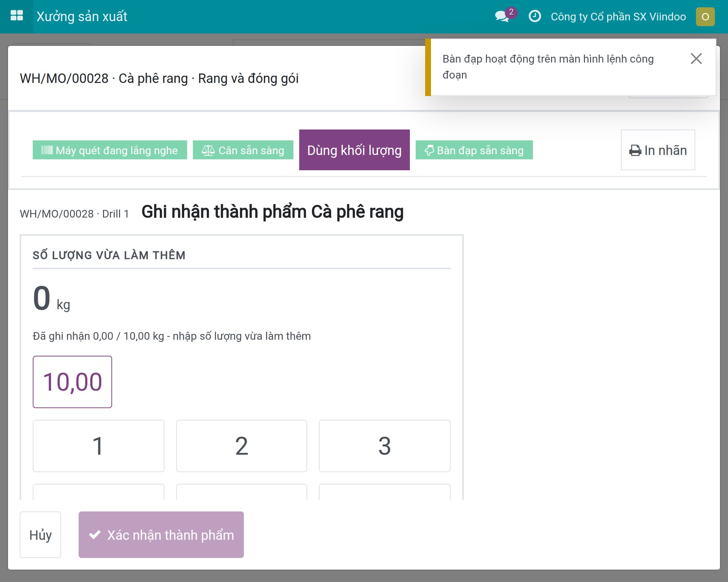Open the activities clock icon
The image size is (728, 582).
click(x=535, y=16)
